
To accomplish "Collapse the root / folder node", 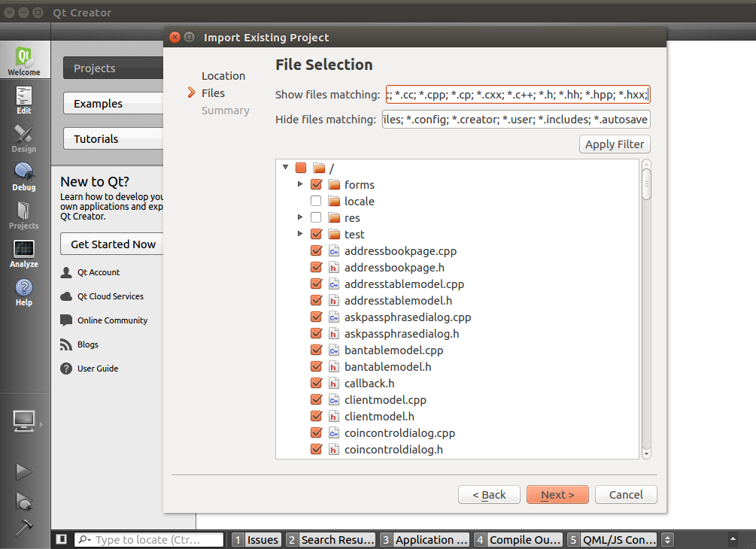I will tap(285, 168).
